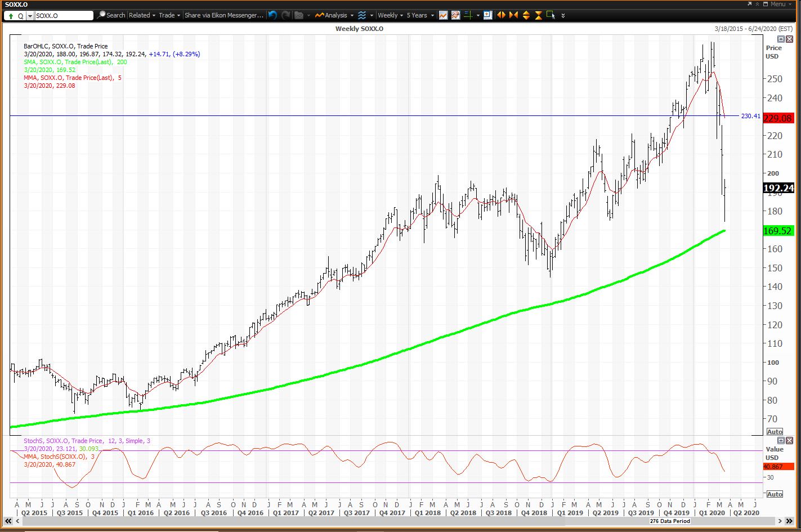Select the orange vertical expand diamond icon

pyautogui.click(x=526, y=15)
